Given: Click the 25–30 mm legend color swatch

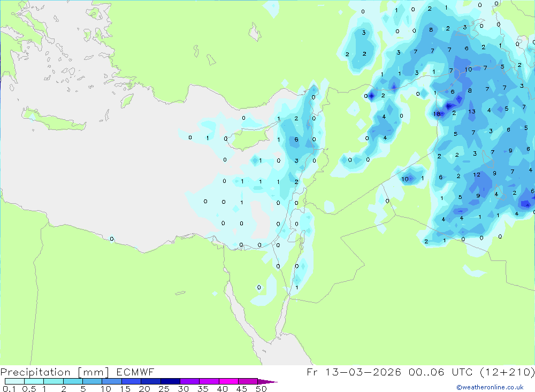Looking at the screenshot, I should coord(170,381).
